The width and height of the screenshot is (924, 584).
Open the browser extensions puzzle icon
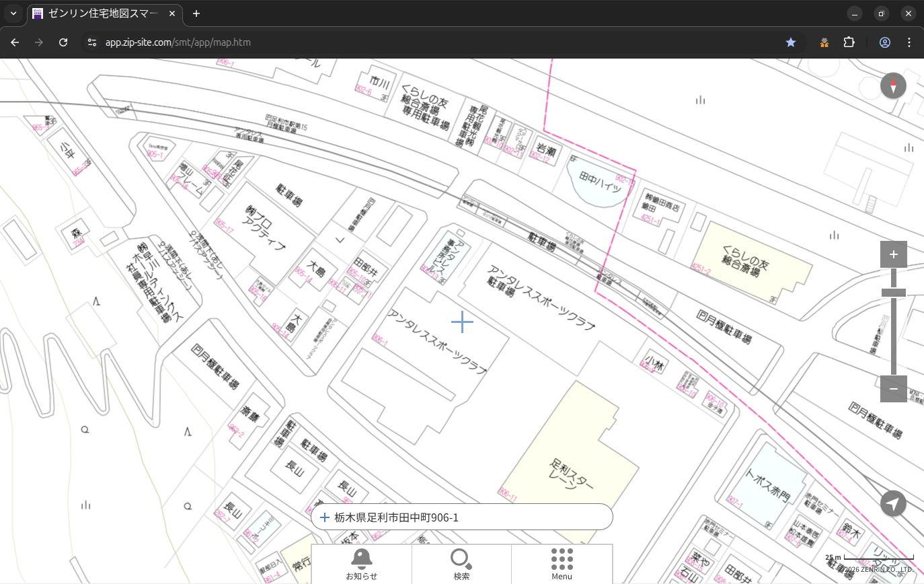[x=849, y=42]
